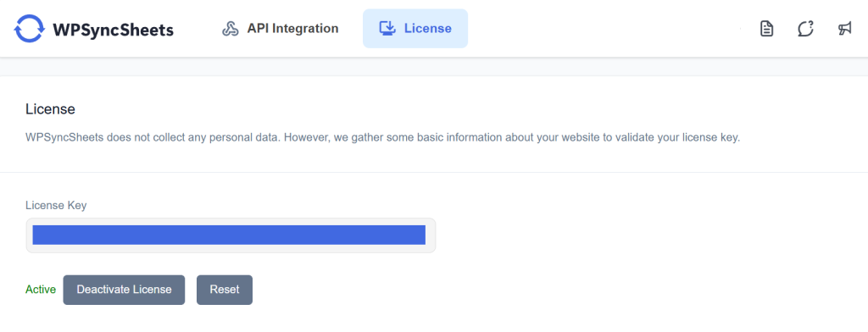Select the License tab label

428,28
